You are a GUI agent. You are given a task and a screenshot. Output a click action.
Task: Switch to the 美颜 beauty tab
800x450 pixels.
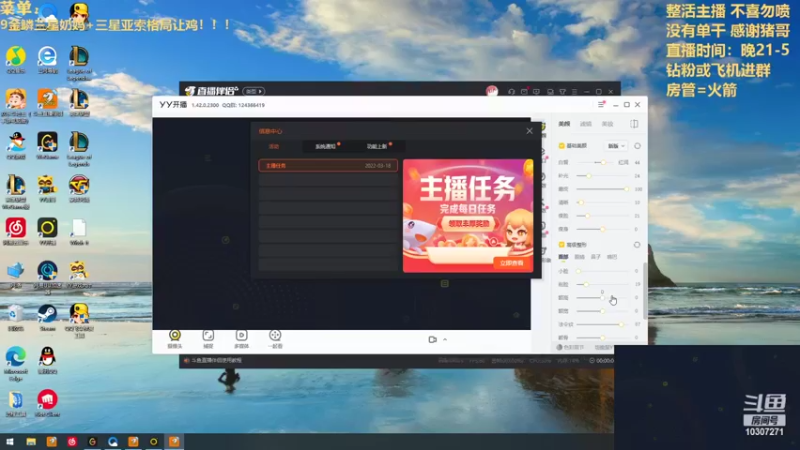(564, 124)
